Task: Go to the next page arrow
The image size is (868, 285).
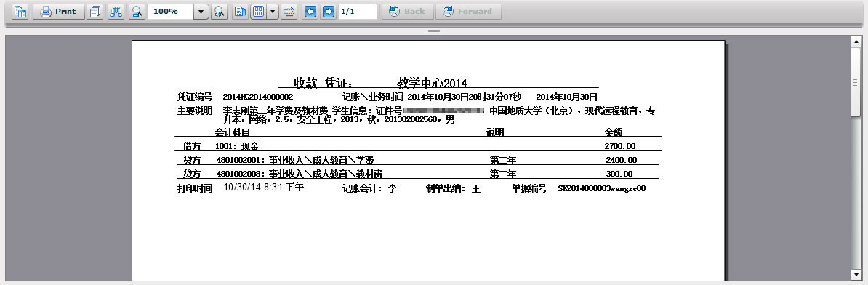Action: 329,12
